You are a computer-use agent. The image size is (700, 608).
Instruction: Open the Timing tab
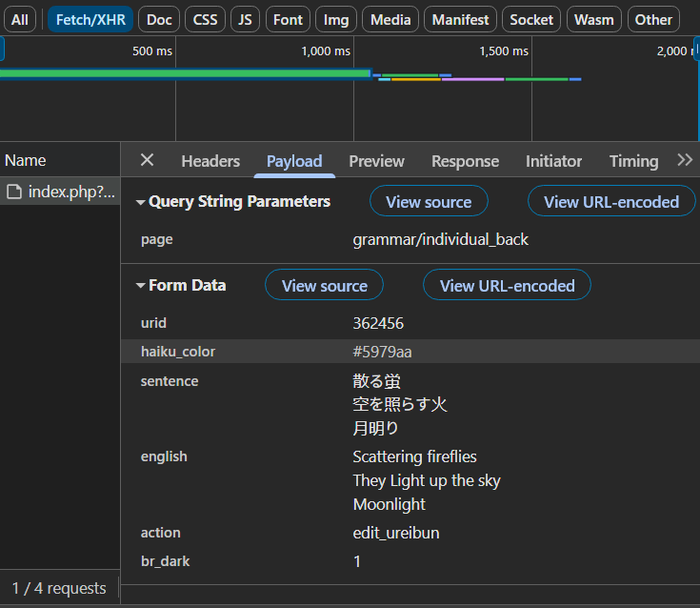[x=633, y=161]
